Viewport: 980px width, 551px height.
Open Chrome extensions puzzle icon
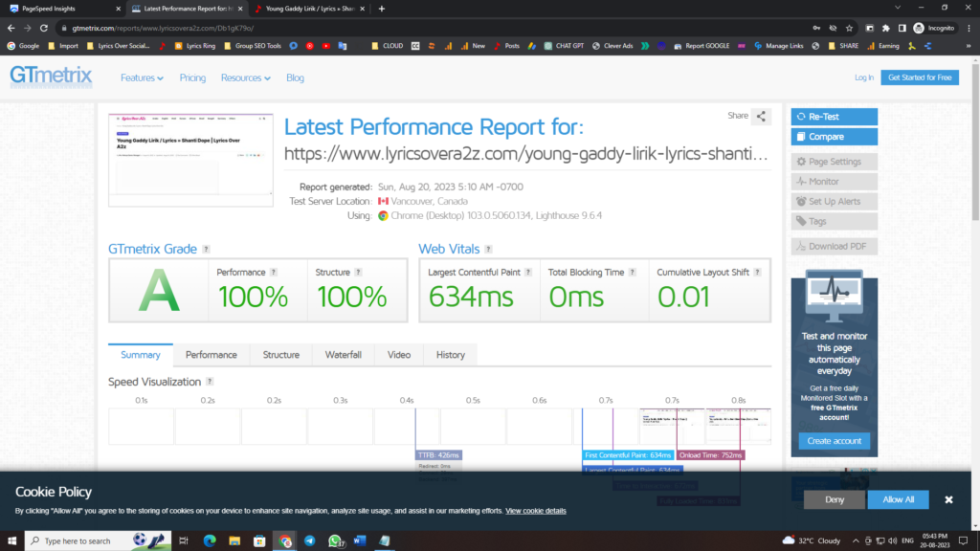(885, 28)
